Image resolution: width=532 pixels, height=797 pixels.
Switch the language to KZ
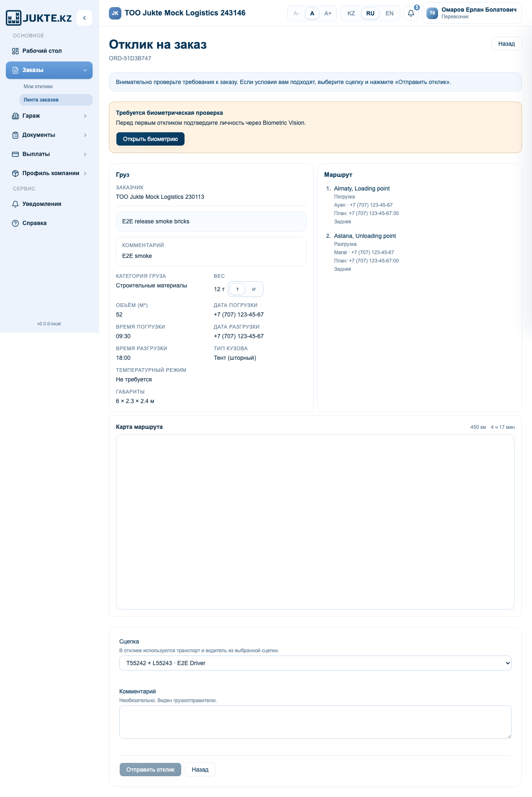[x=351, y=13]
